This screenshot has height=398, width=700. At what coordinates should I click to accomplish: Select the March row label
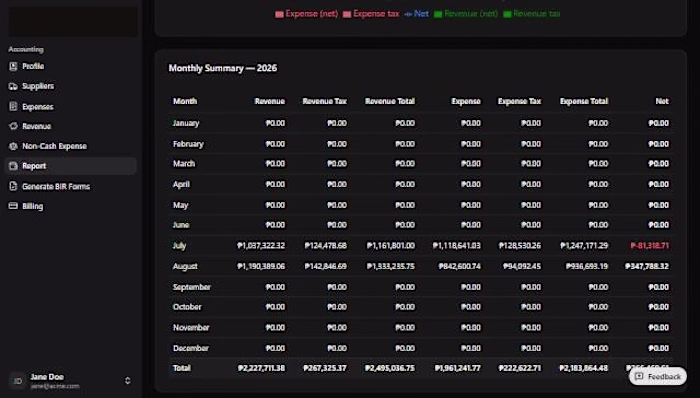pyautogui.click(x=184, y=164)
